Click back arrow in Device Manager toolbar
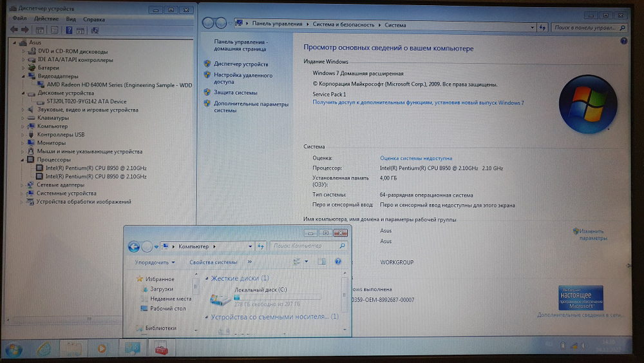 click(14, 30)
